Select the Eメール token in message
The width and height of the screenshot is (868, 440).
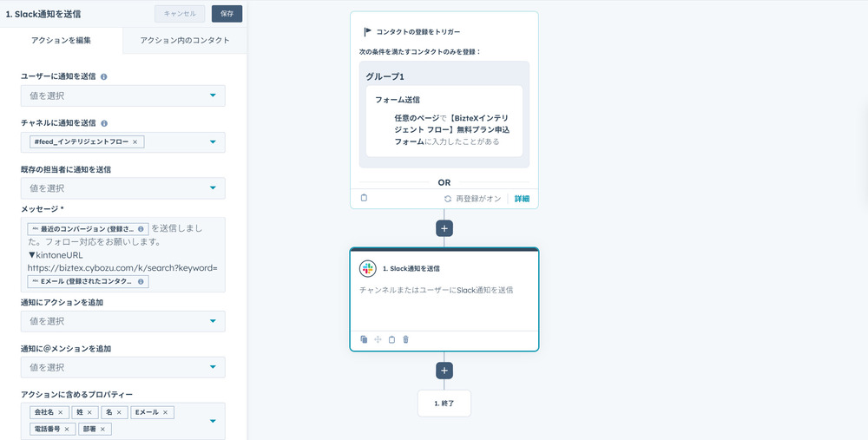click(x=88, y=282)
